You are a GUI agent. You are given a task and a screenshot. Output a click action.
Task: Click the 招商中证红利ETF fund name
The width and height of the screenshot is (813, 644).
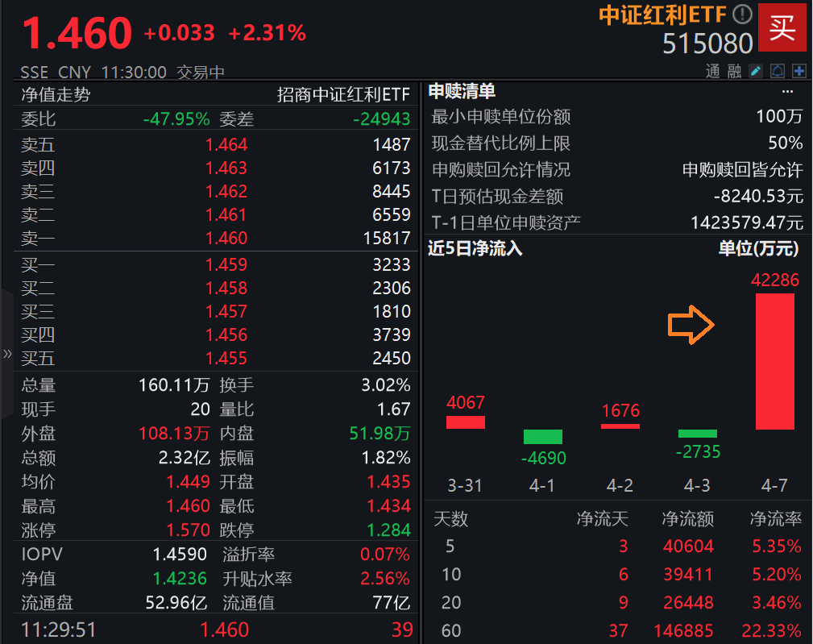[343, 94]
